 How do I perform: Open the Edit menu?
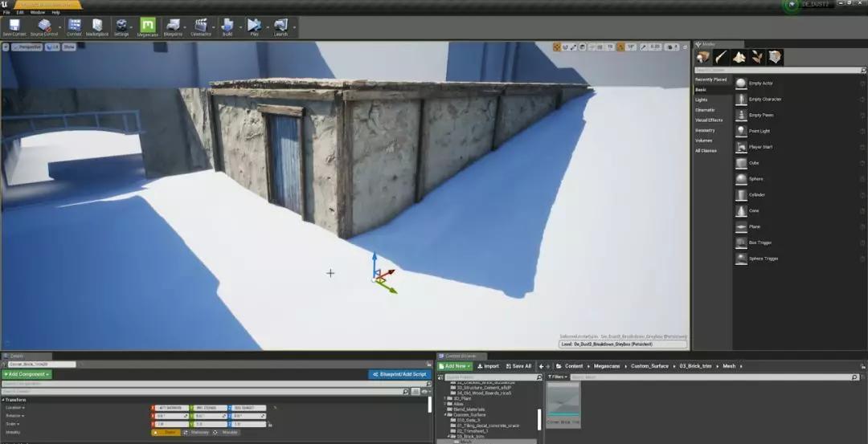pos(20,12)
